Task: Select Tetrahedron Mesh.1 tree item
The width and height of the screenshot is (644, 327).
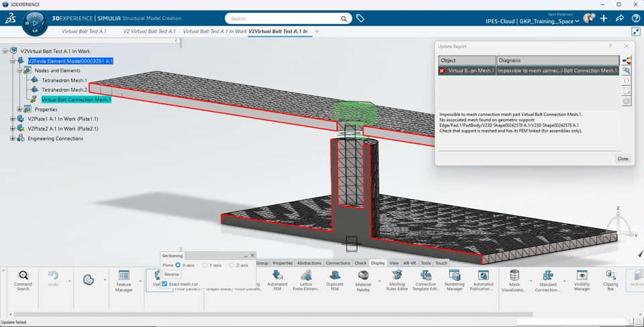Action: [x=64, y=80]
